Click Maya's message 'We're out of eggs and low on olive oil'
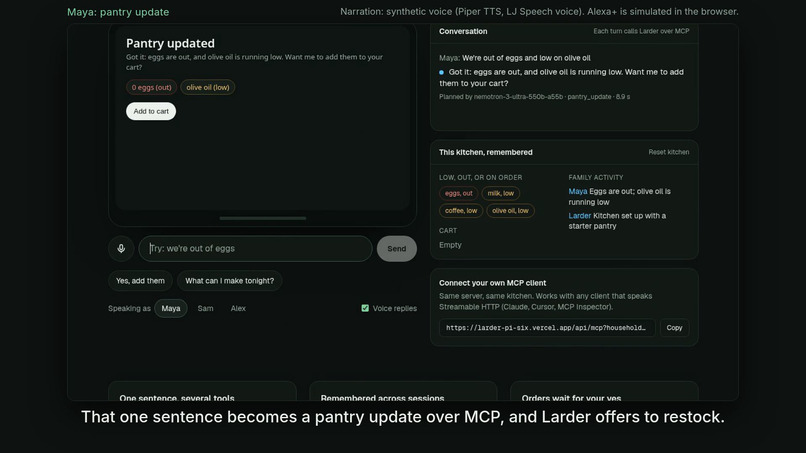This screenshot has width=806, height=453. [526, 58]
